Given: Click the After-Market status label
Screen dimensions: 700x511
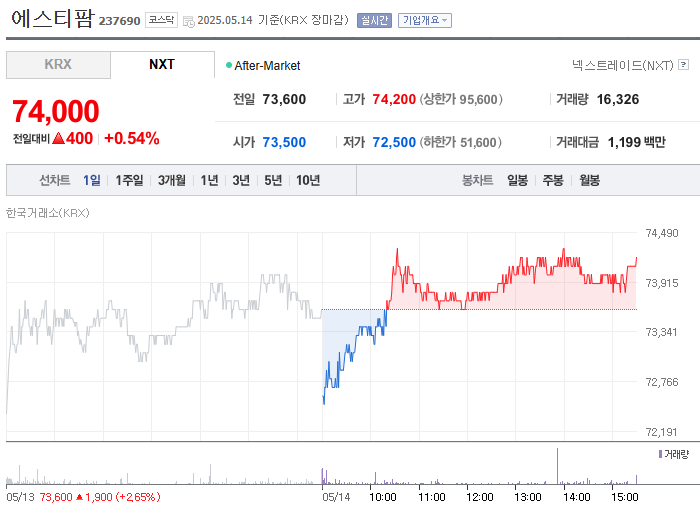Looking at the screenshot, I should coord(267,66).
